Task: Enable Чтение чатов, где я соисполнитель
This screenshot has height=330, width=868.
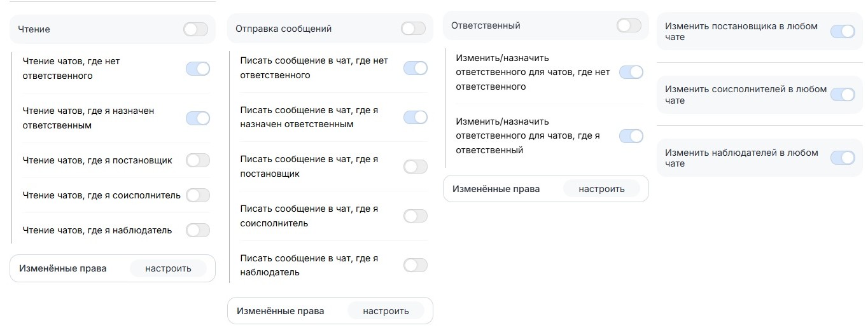Action: (197, 195)
